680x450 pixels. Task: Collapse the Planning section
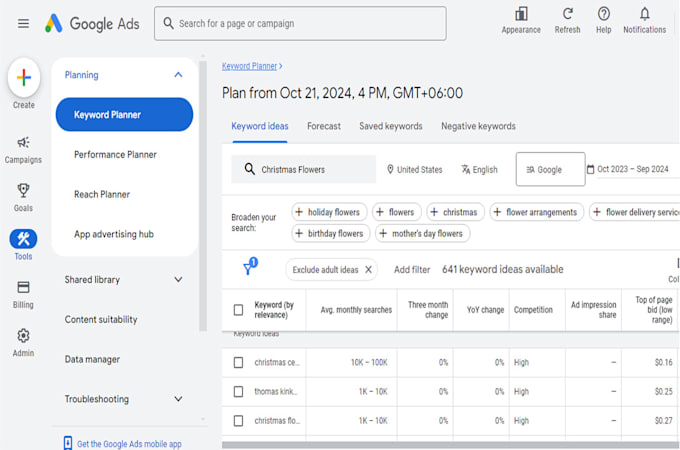178,75
